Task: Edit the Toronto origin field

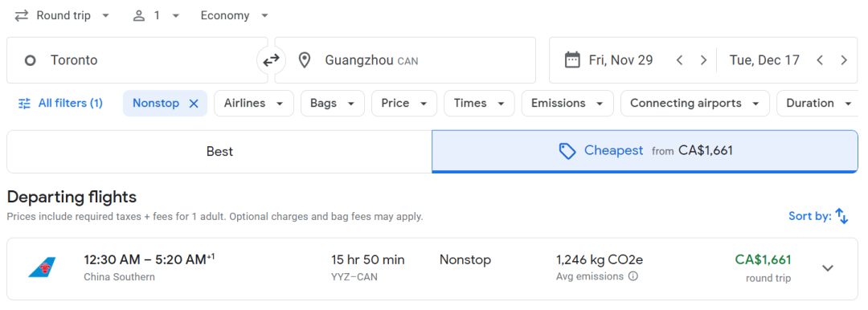Action: tap(137, 60)
